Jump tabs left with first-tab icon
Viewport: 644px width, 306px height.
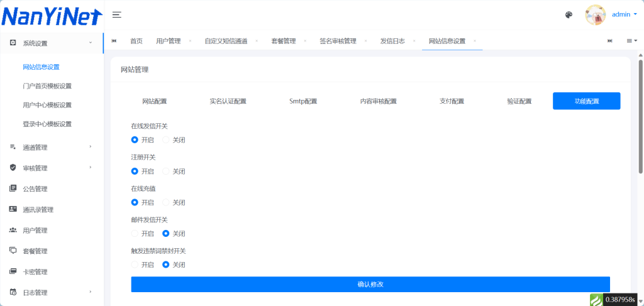point(114,41)
